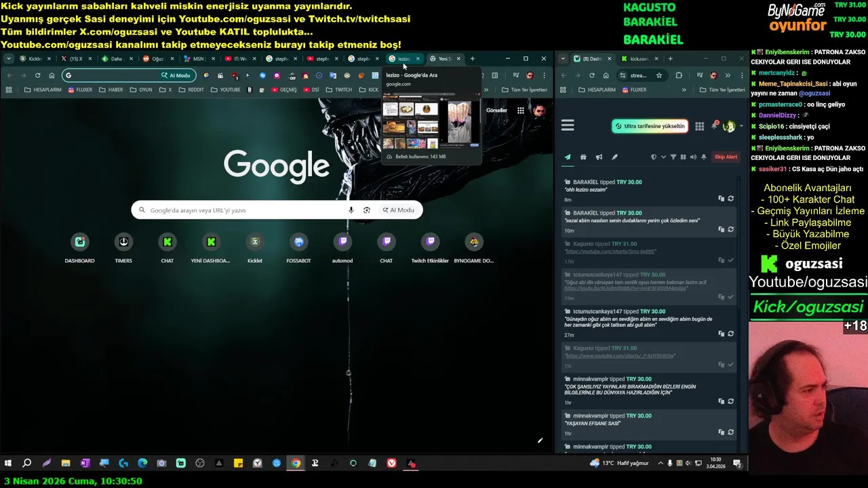Replay the 'Günaydın oğuz abim' tip alert
868x488 pixels.
pyautogui.click(x=730, y=333)
